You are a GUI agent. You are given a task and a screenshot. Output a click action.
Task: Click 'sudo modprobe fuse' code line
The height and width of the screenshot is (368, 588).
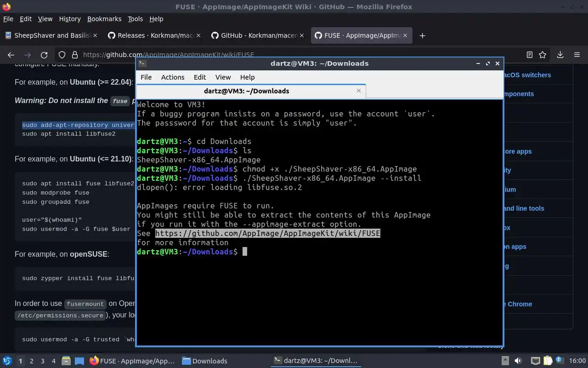tap(56, 193)
